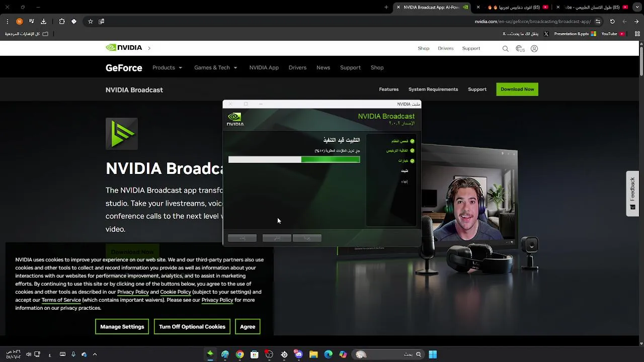Open Microsoft Edge from the taskbar
The image size is (644, 362).
[328, 354]
